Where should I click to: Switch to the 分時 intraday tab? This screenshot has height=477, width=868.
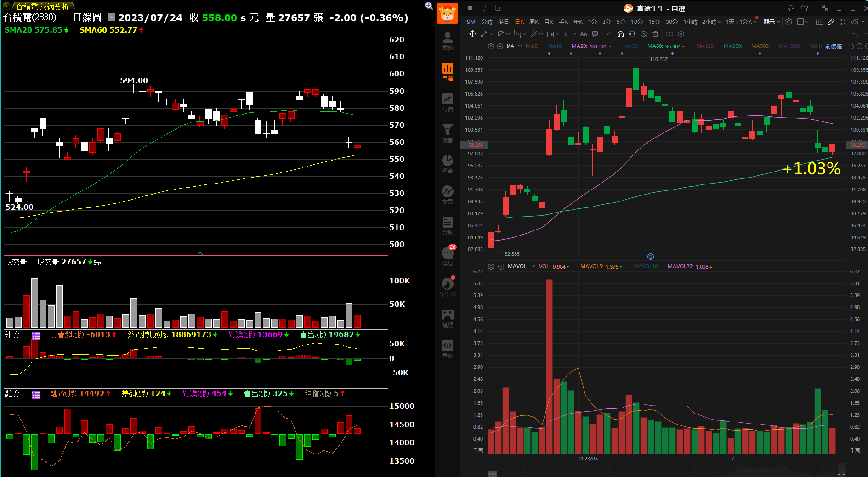point(487,22)
